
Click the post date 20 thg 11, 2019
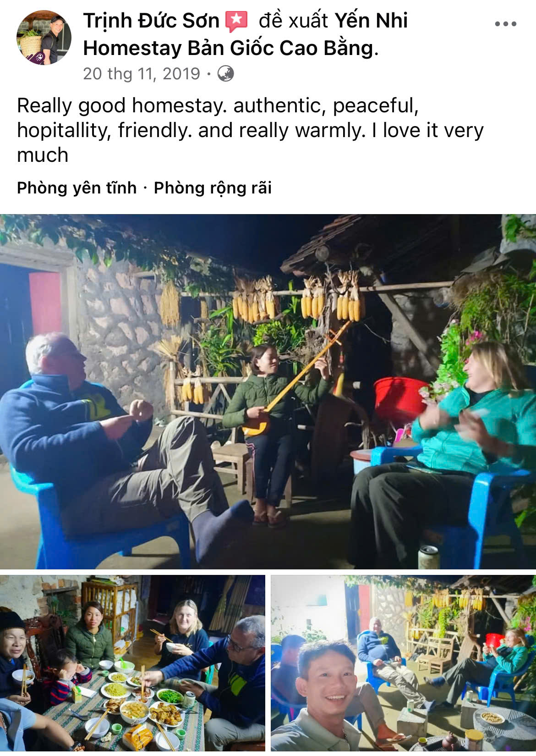(142, 73)
